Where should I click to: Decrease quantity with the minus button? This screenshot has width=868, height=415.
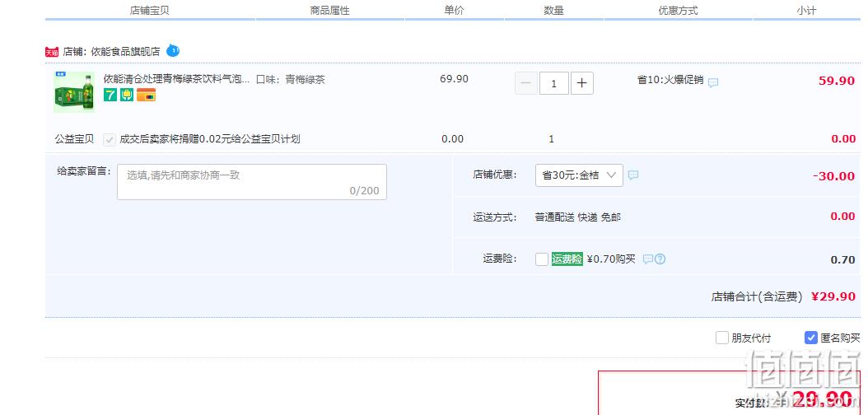pos(526,83)
